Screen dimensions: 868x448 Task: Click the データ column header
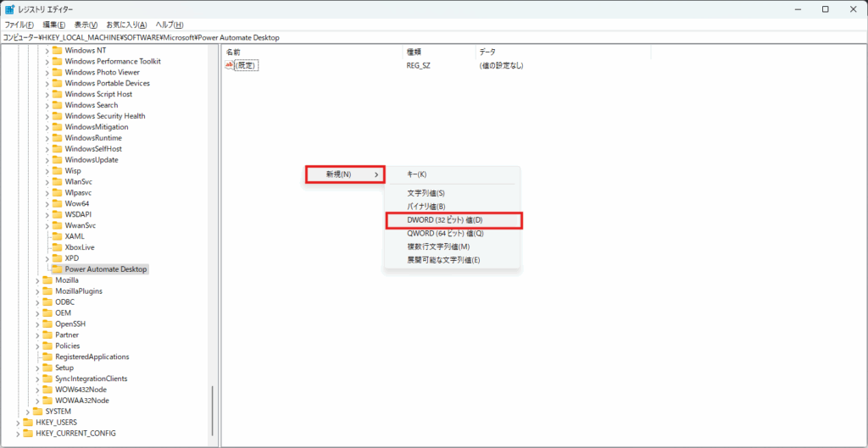click(x=563, y=52)
